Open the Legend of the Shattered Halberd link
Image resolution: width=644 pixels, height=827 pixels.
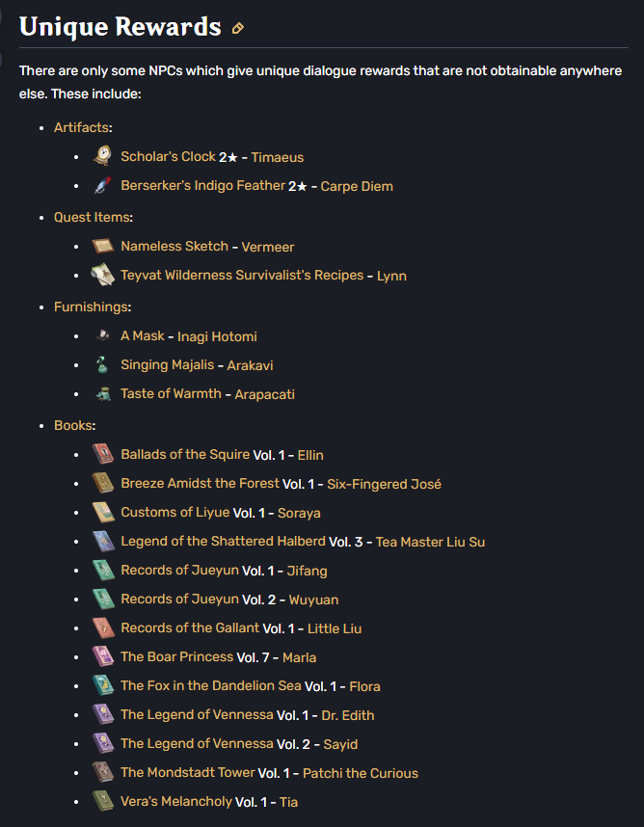pyautogui.click(x=223, y=541)
